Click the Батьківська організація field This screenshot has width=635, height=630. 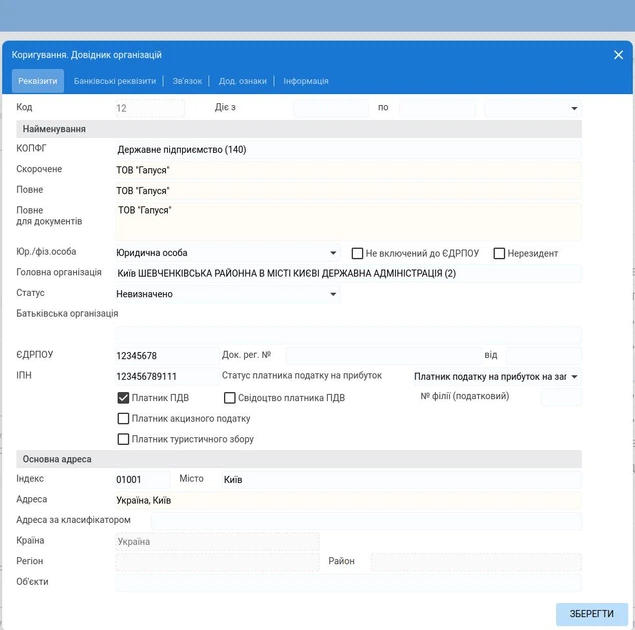[x=348, y=335]
